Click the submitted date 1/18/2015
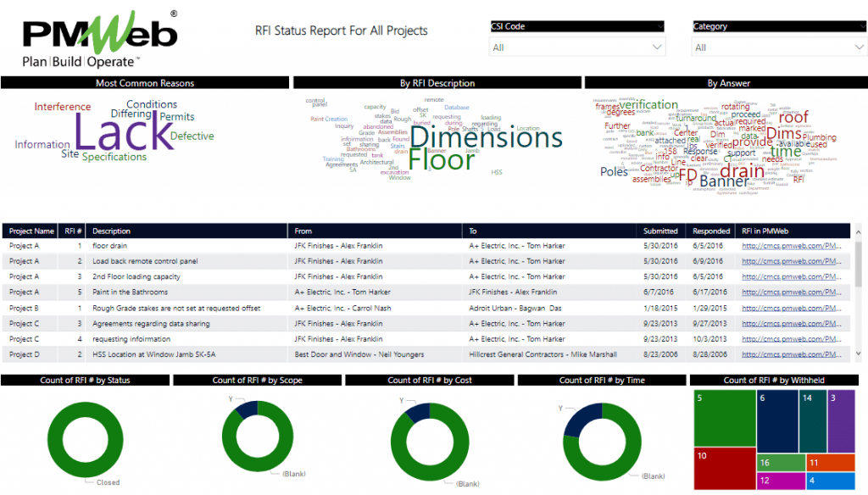The height and width of the screenshot is (495, 868). [x=660, y=309]
